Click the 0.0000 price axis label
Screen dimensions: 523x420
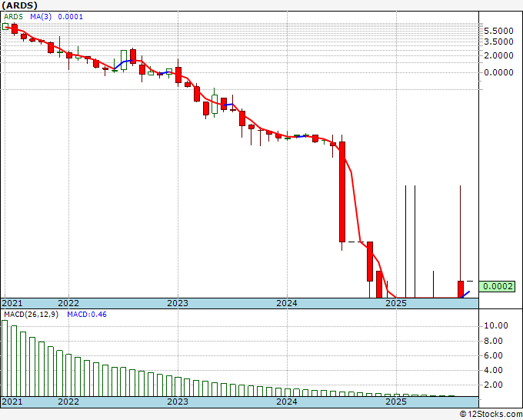[x=498, y=72]
